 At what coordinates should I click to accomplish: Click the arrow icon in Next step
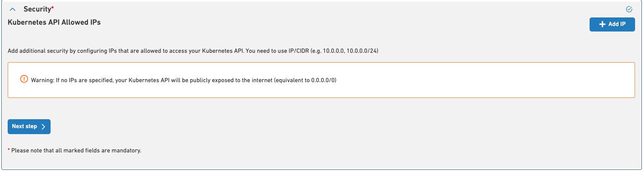coord(43,126)
